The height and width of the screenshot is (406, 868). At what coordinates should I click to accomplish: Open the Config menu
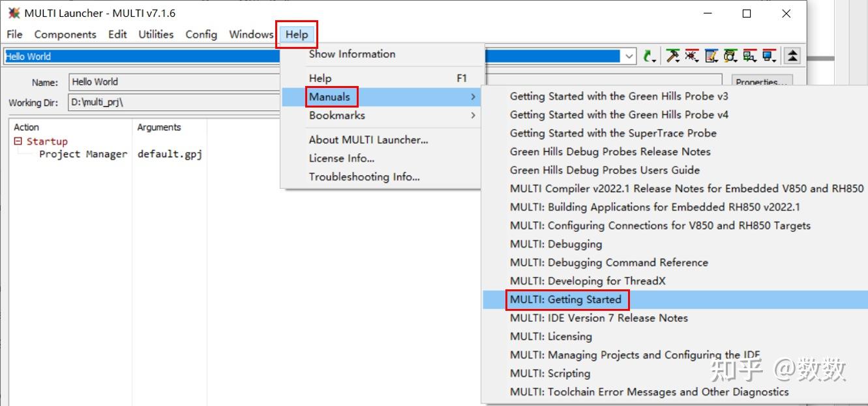tap(202, 35)
